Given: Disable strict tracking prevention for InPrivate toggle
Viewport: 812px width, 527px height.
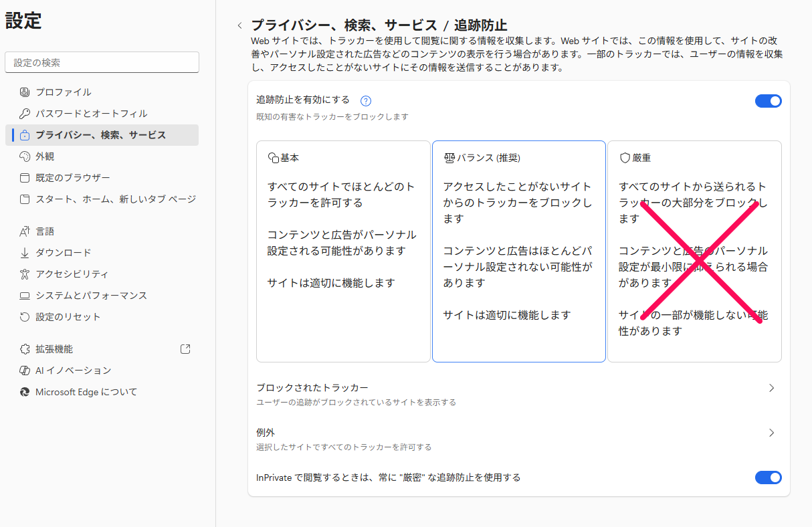Looking at the screenshot, I should tap(768, 478).
